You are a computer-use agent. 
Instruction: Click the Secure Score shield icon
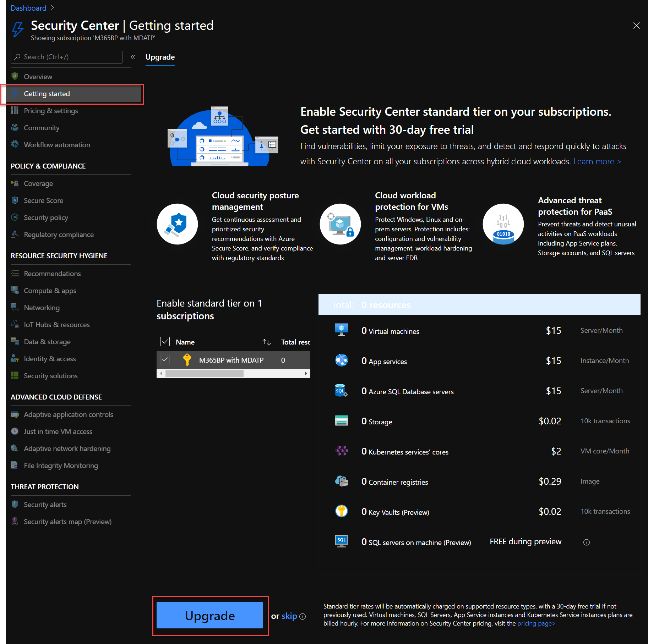click(15, 200)
